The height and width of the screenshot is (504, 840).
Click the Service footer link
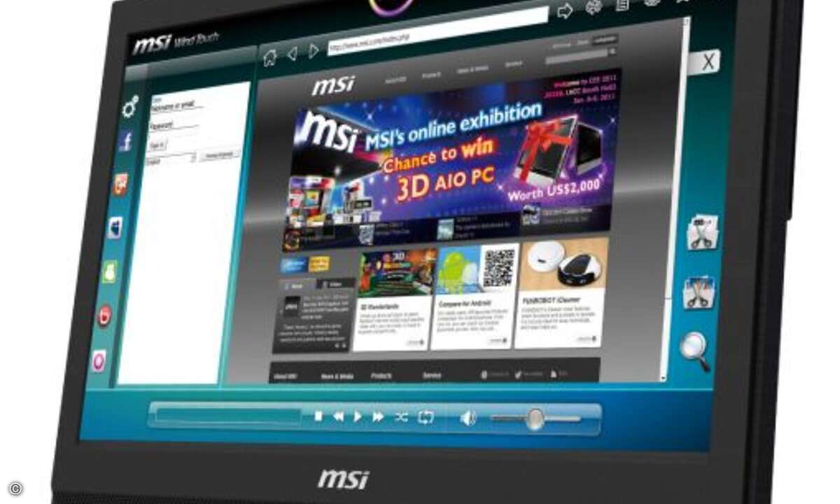[432, 375]
